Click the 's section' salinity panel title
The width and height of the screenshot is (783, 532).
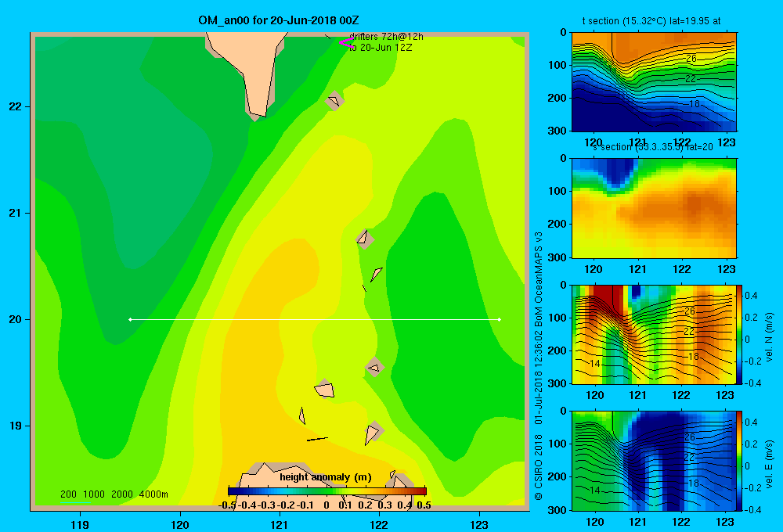[653, 147]
